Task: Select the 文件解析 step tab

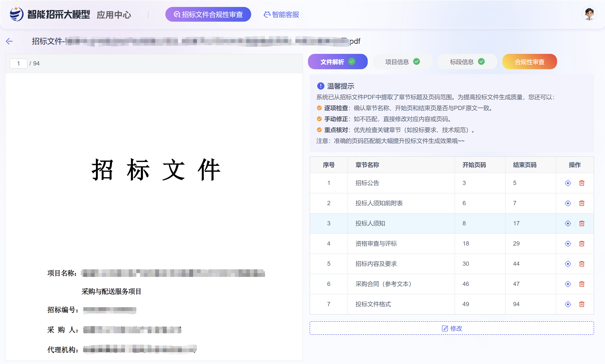Action: [x=337, y=62]
